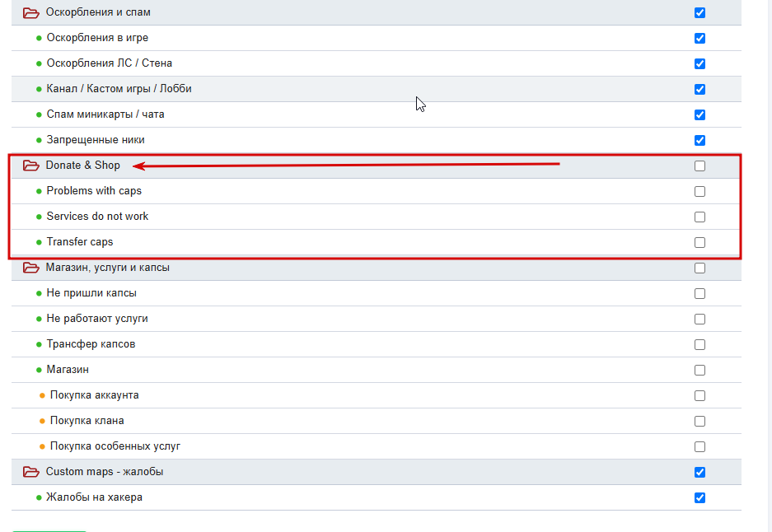
Task: Open the Оскорбления и спам category
Action: click(x=98, y=12)
